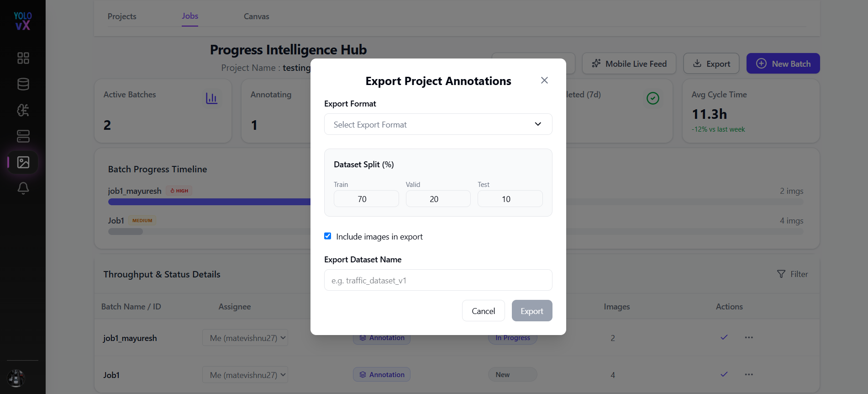The height and width of the screenshot is (394, 868).
Task: Open assignee dropdown for job1_mayuresh
Action: (245, 338)
